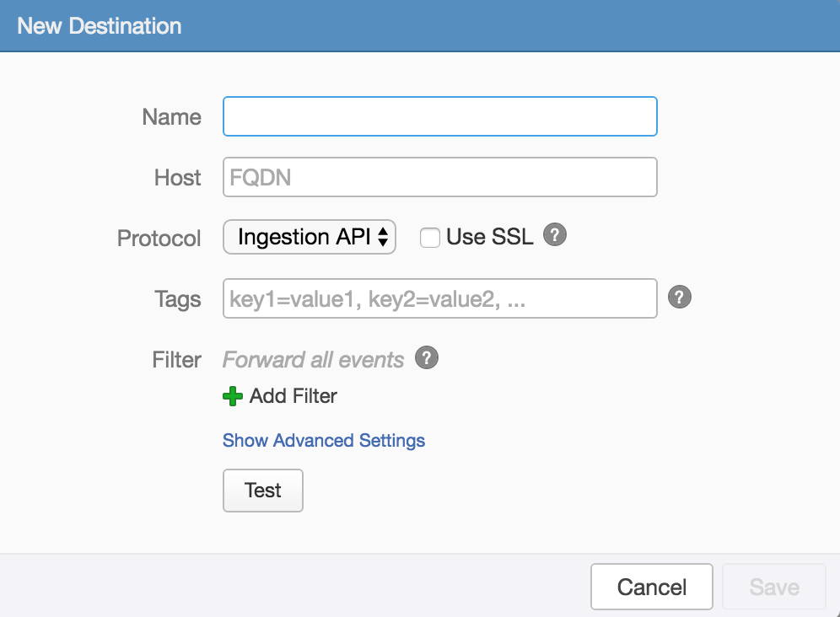The height and width of the screenshot is (617, 840).
Task: Click the green plus Add Filter icon
Action: [x=233, y=396]
